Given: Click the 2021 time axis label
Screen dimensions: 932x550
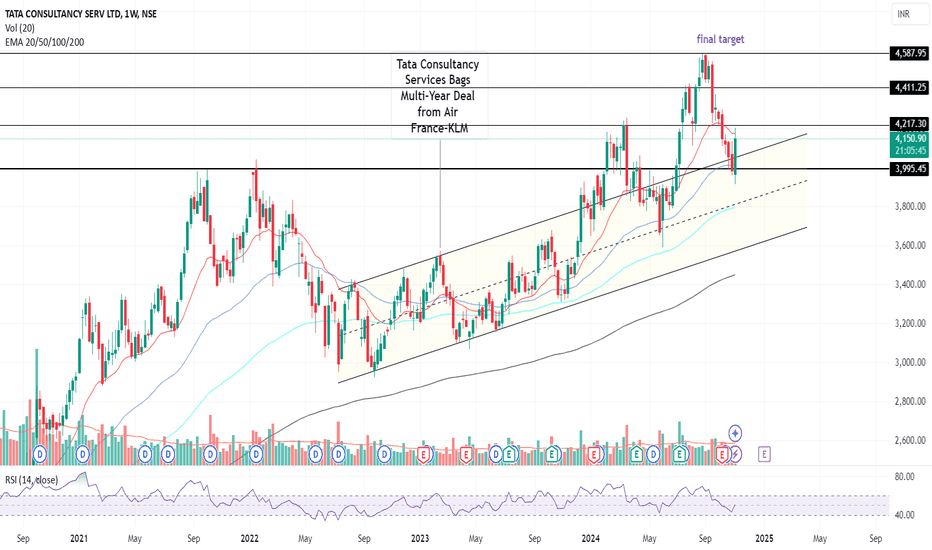Looking at the screenshot, I should coord(78,539).
